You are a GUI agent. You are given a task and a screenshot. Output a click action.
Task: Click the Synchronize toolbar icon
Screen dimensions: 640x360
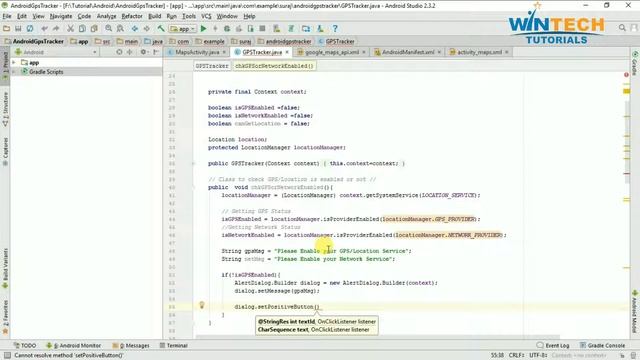[30, 29]
